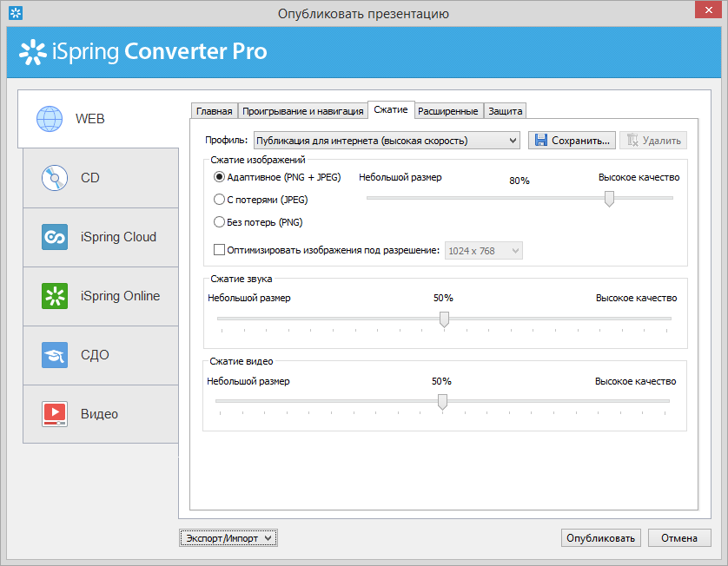Screen dimensions: 728x566
Task: Close the Опубликовать презентацию dialog
Action: tap(709, 10)
